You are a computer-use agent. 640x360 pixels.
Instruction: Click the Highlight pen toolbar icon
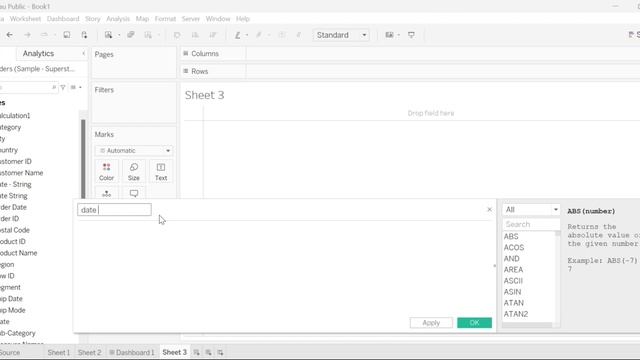238,35
